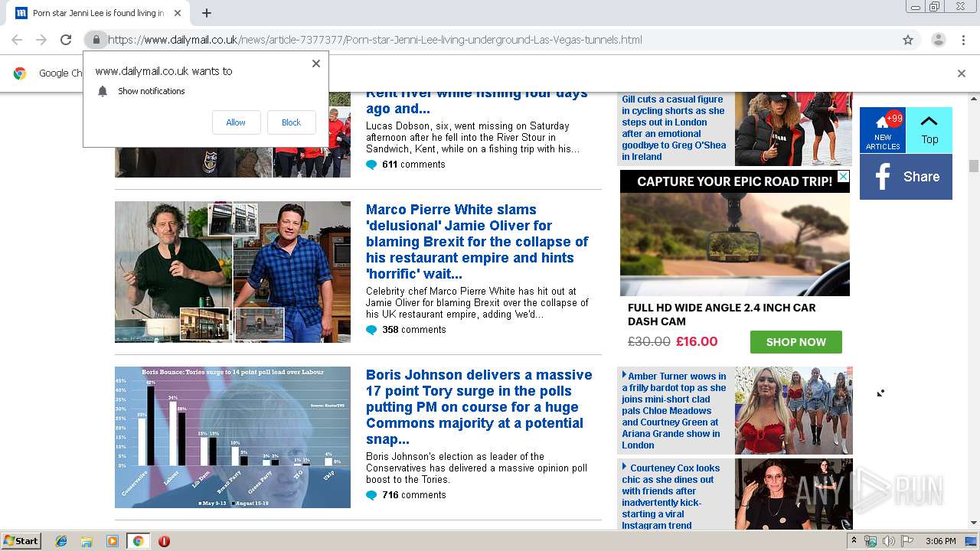This screenshot has height=551, width=980.
Task: Open the cycling shorts sidebar story
Action: point(674,128)
